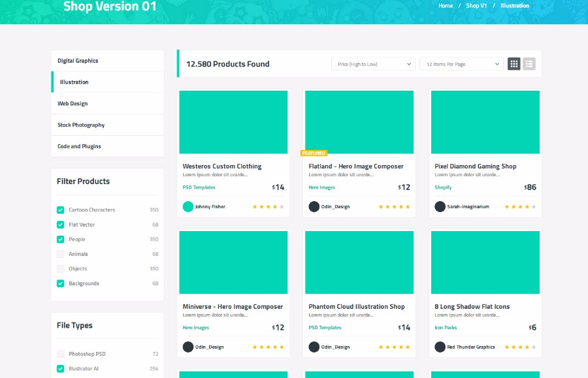Click PSD Templates tag on Westeros card

tap(199, 187)
